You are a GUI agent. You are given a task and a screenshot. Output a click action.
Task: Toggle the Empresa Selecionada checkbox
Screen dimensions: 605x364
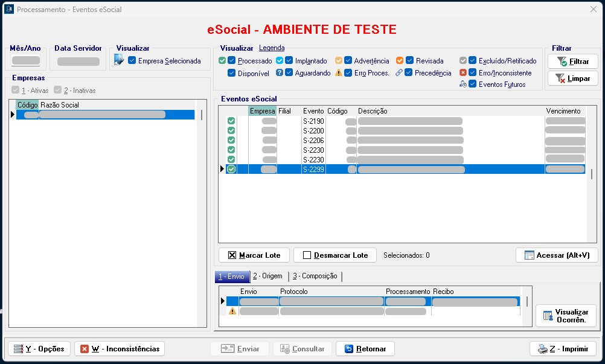pos(132,60)
